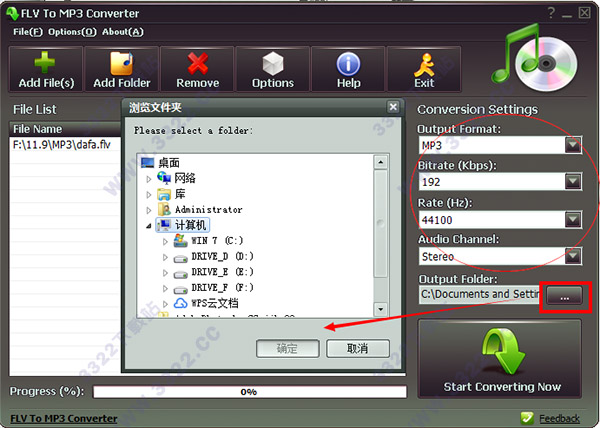Click the music note CD logo
600x428 pixels.
(x=534, y=57)
